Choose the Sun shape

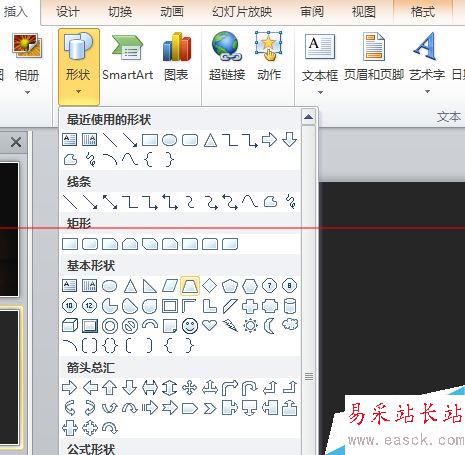[x=250, y=326]
